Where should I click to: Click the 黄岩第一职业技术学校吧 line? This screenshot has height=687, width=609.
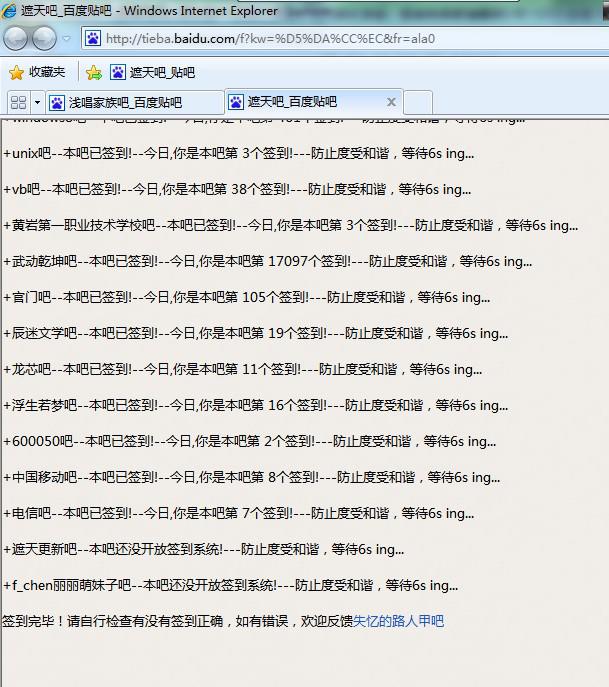(x=290, y=225)
